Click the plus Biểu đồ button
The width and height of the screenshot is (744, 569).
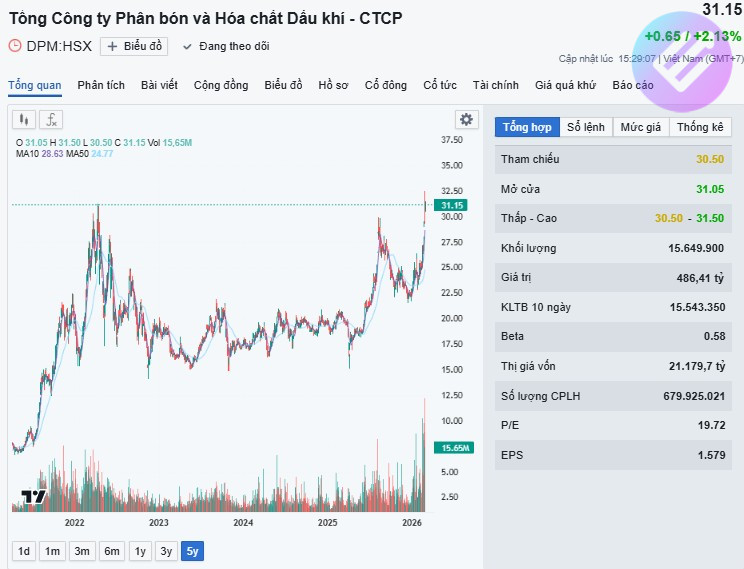pyautogui.click(x=135, y=46)
